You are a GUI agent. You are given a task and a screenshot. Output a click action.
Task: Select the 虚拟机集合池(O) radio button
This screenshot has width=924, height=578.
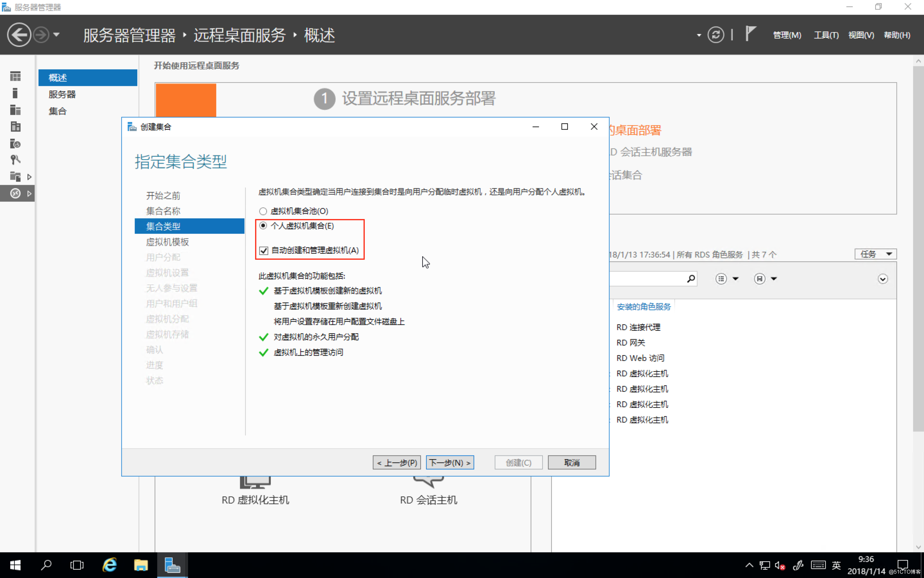(263, 211)
